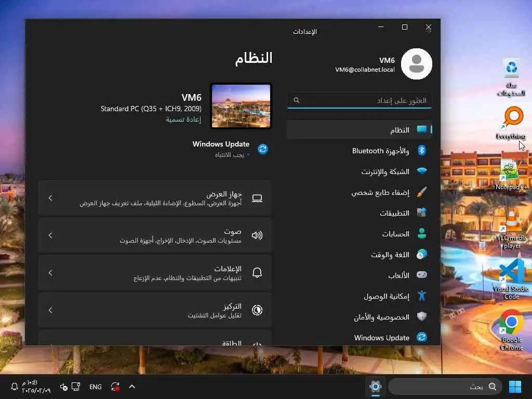Image resolution: width=532 pixels, height=399 pixels.
Task: Click the Settings gear in the taskbar
Action: point(375,387)
